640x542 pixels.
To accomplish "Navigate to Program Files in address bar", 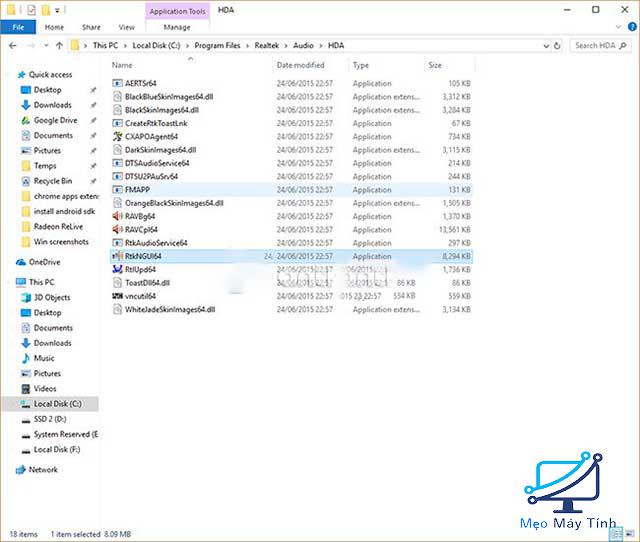I will [x=217, y=46].
